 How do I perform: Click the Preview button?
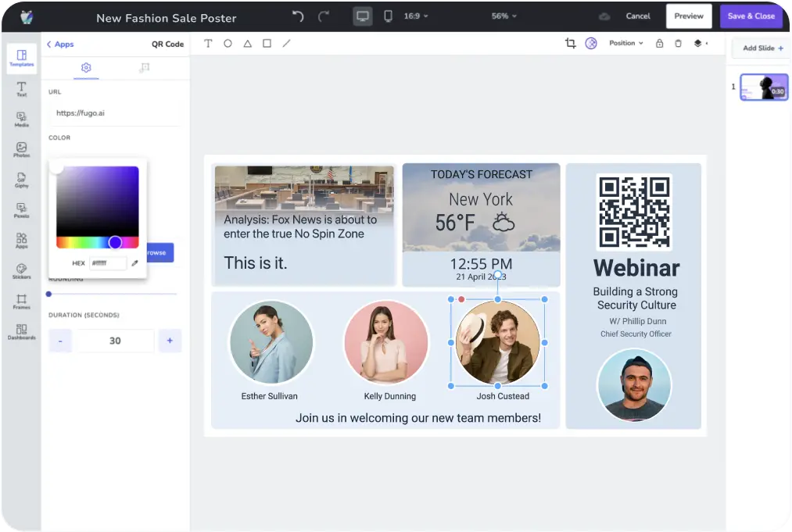pyautogui.click(x=689, y=16)
